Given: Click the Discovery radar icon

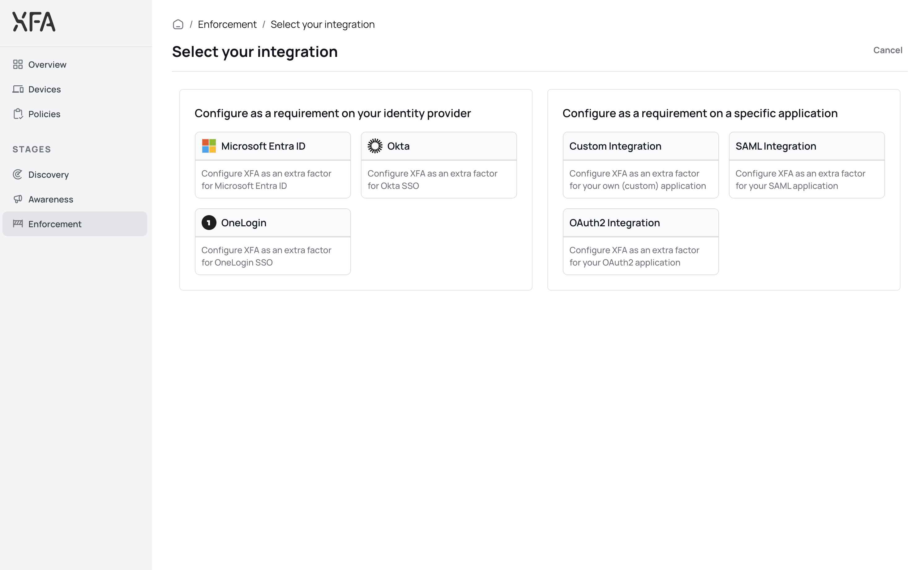Looking at the screenshot, I should (x=18, y=175).
